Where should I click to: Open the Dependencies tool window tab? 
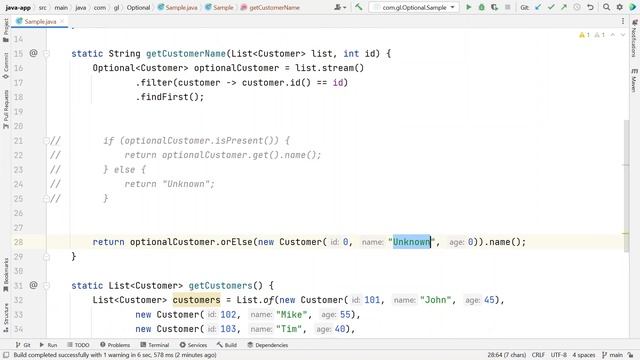[x=267, y=345]
